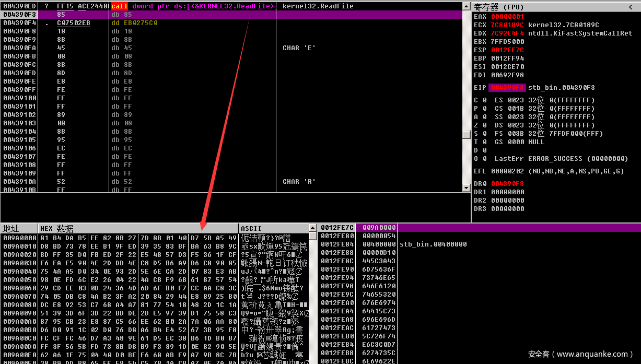This screenshot has height=364, width=641.
Task: Toggle the Z zero flag value
Action: 484,125
